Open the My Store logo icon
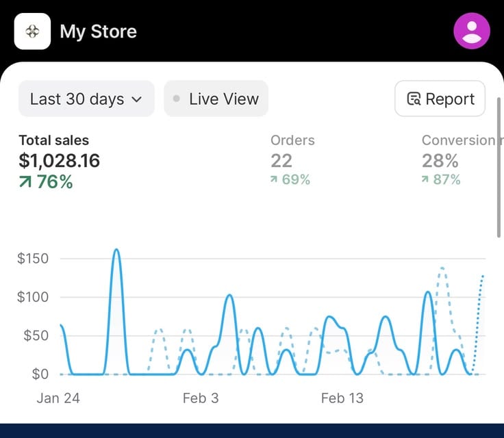Viewport: 504px width, 438px height. (32, 31)
